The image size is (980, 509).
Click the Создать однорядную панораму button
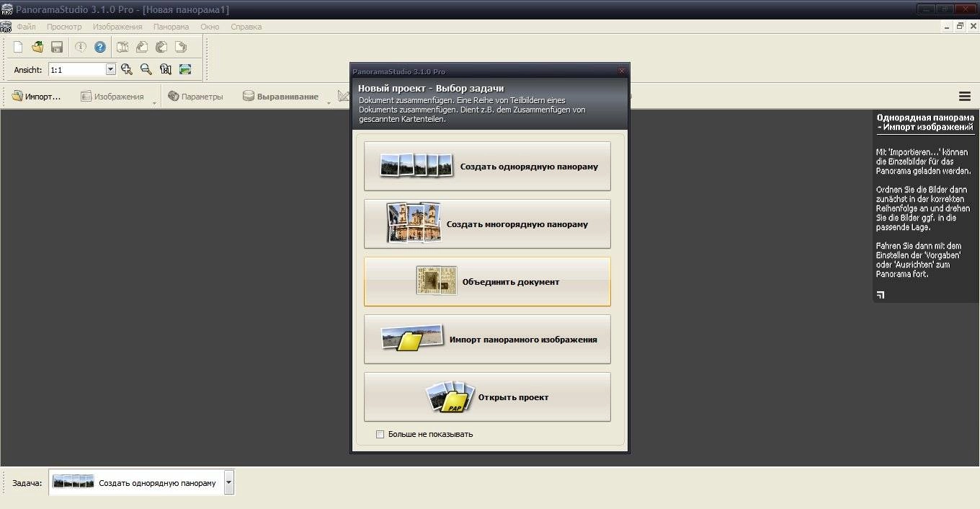pyautogui.click(x=487, y=166)
